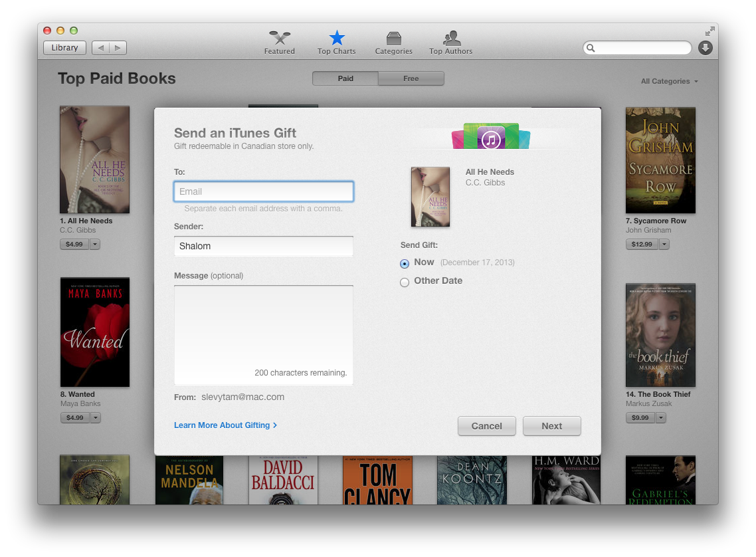Open the Featured section icon
Image resolution: width=756 pixels, height=557 pixels.
tap(280, 38)
